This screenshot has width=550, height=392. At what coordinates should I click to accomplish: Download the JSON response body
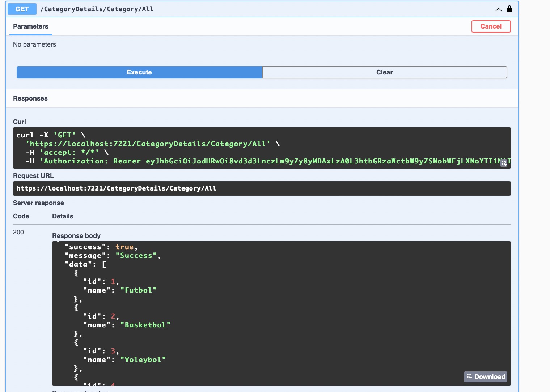coord(485,376)
